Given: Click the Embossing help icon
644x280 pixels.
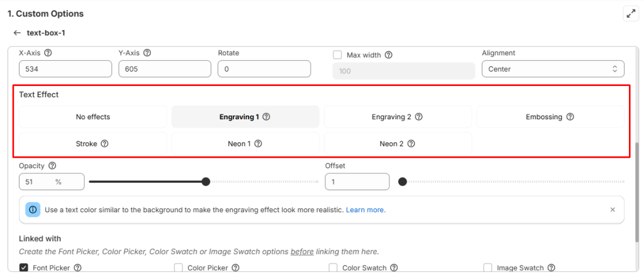Looking at the screenshot, I should pos(570,117).
